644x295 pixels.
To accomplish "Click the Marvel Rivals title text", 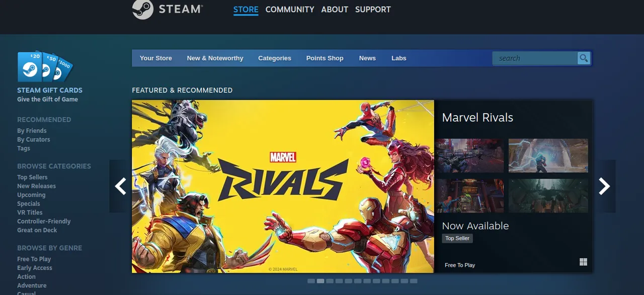I will [477, 118].
